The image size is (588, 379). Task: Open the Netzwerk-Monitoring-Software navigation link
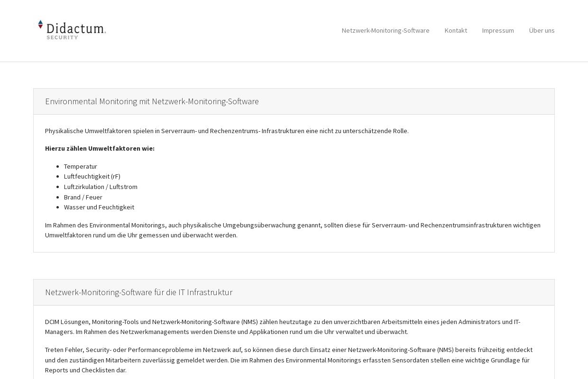click(385, 30)
